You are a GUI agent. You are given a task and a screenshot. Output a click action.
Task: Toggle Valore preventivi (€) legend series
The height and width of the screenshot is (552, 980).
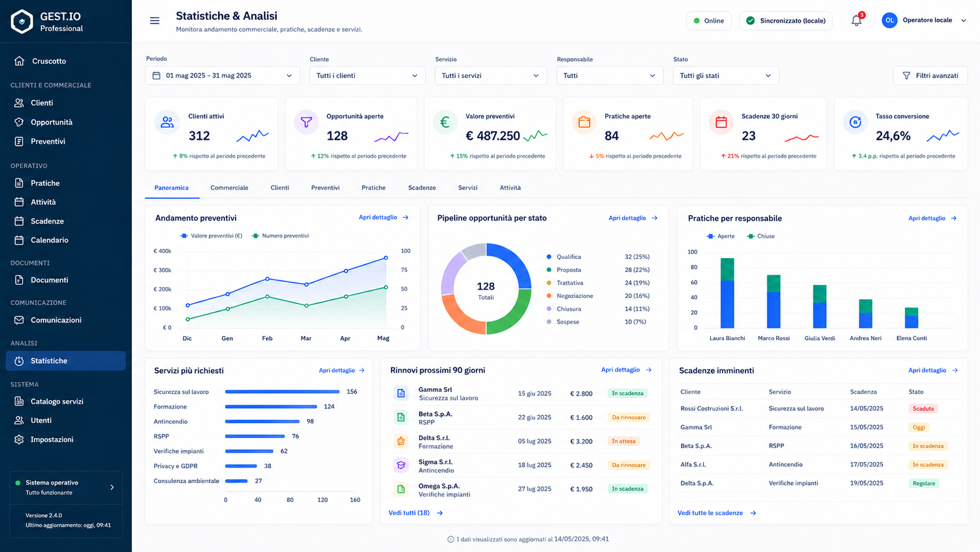click(x=211, y=236)
